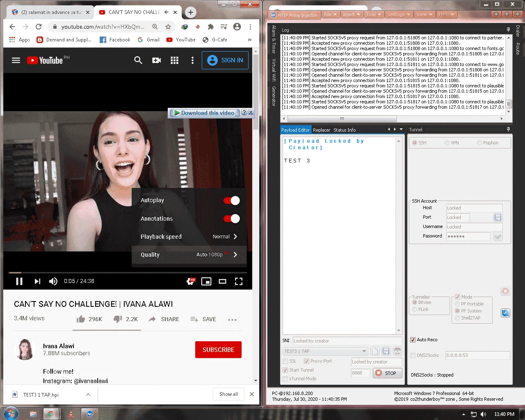Click the red SUBSCRIBE button
The width and height of the screenshot is (525, 420).
218,350
